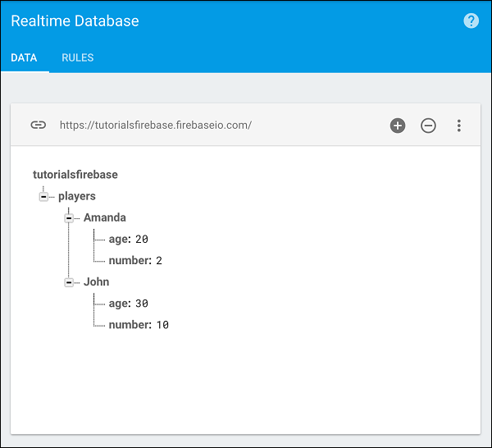Open the three-dot overflow menu
Image resolution: width=492 pixels, height=448 pixels.
click(x=459, y=126)
